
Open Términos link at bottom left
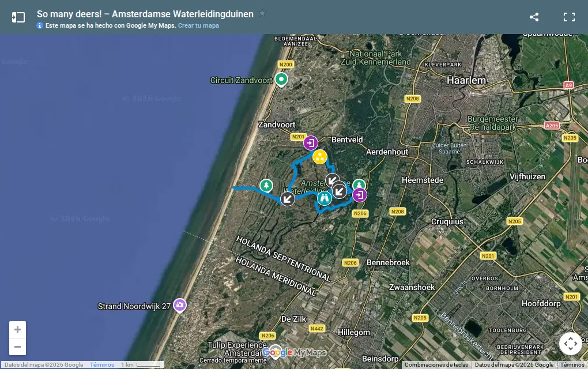[102, 365]
